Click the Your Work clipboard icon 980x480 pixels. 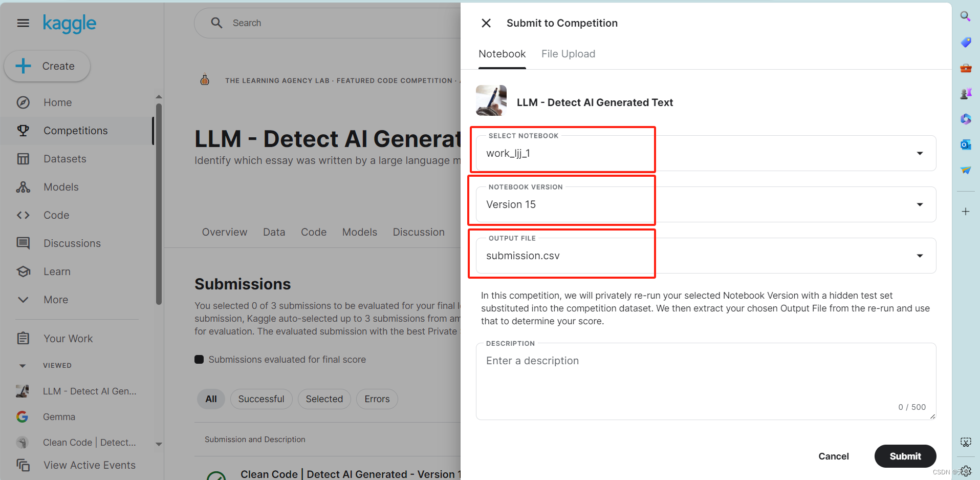tap(23, 338)
